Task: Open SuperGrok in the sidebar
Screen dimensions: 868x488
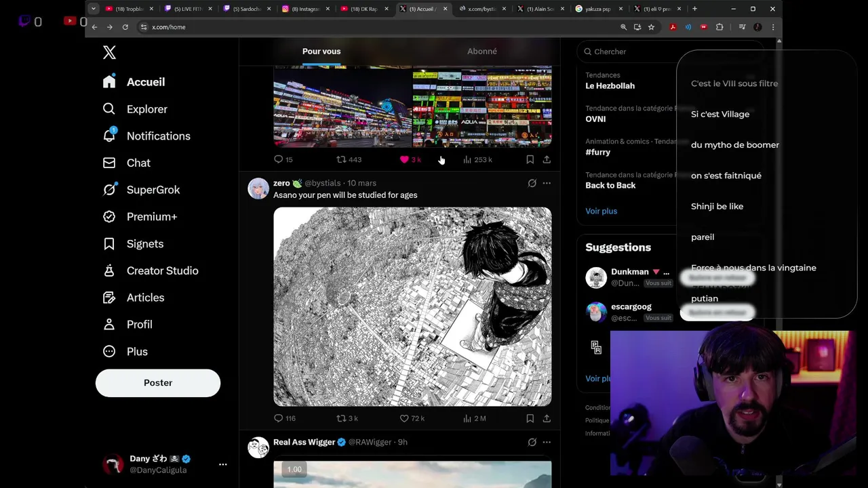Action: (x=141, y=190)
